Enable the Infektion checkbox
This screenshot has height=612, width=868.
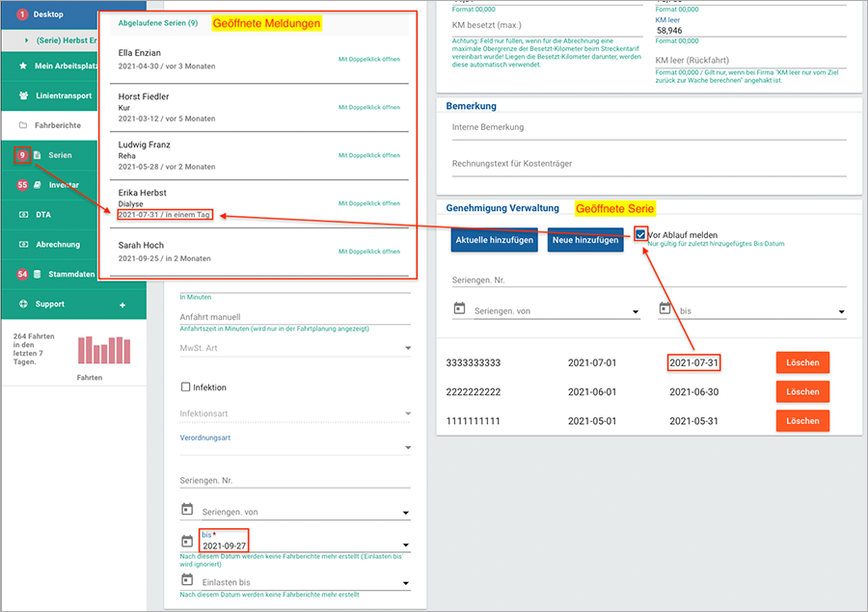pos(186,387)
